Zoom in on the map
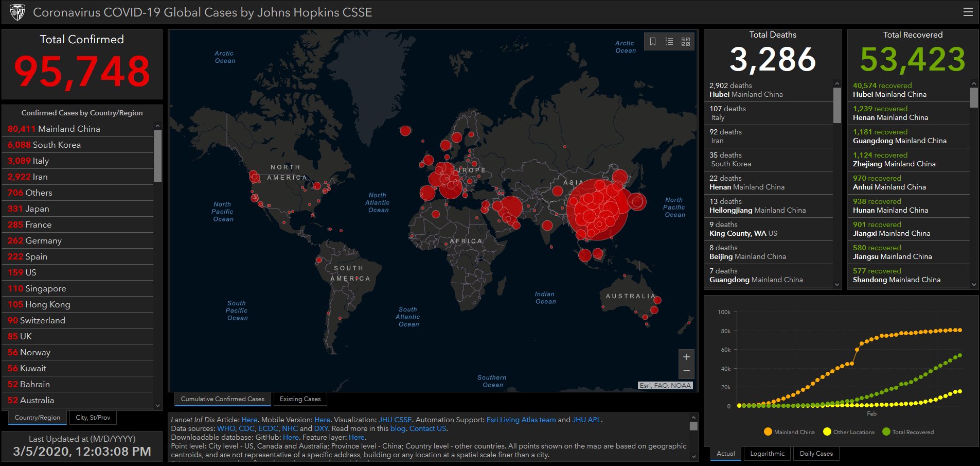This screenshot has height=466, width=980. click(x=686, y=357)
